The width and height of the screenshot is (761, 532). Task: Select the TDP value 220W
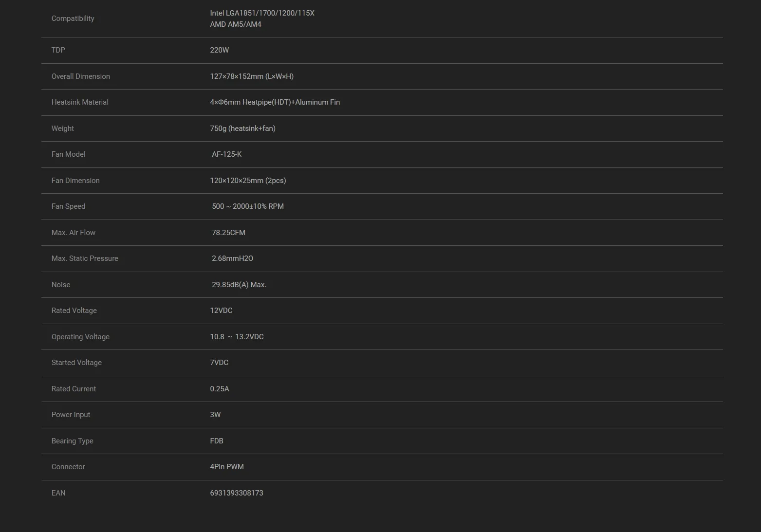pyautogui.click(x=219, y=50)
